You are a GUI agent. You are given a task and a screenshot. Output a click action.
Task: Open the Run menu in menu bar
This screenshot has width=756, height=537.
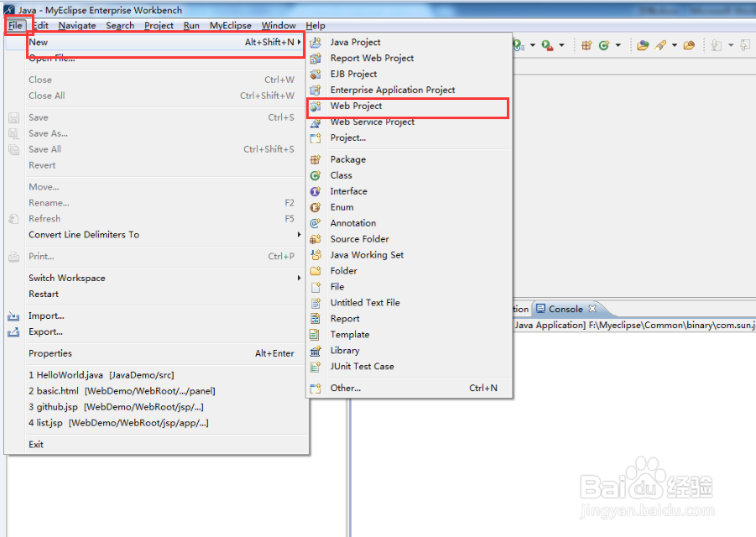pyautogui.click(x=191, y=25)
